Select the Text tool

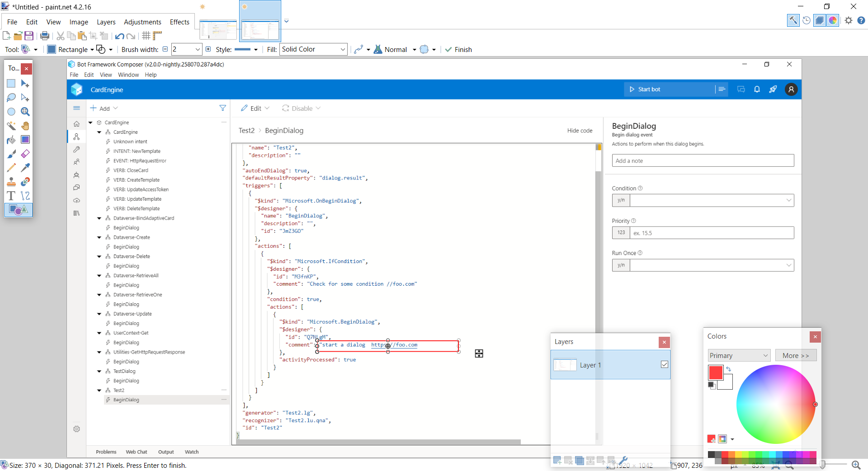(x=11, y=196)
